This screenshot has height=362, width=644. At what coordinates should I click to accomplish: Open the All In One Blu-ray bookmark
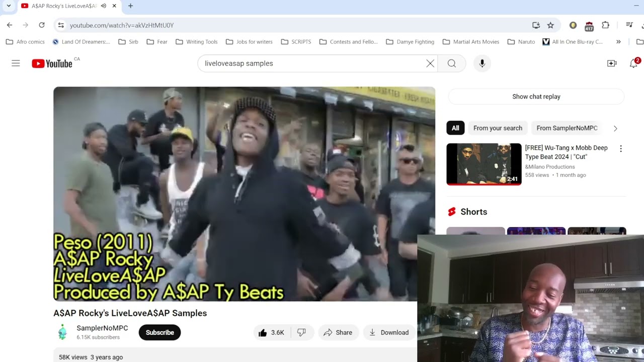coord(572,42)
